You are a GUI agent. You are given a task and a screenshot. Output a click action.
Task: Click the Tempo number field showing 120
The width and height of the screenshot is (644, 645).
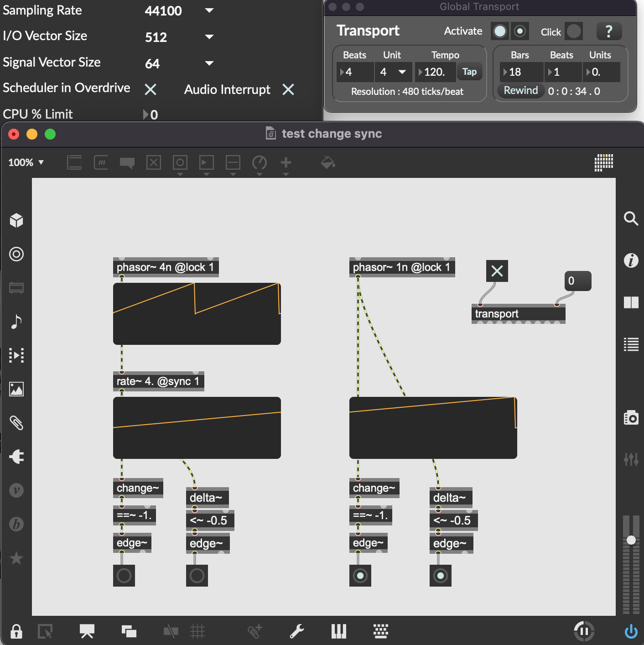(x=436, y=72)
